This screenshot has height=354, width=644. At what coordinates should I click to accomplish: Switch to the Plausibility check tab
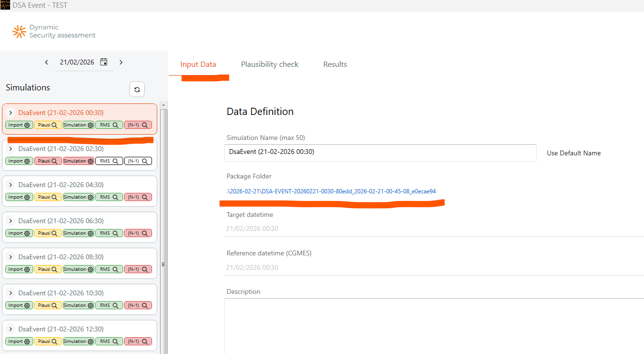click(270, 64)
